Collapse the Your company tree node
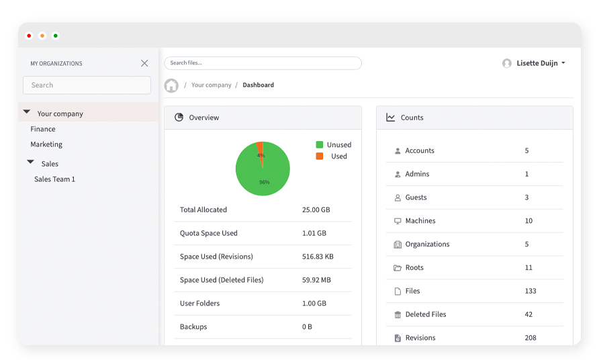The height and width of the screenshot is (364, 601). (27, 113)
